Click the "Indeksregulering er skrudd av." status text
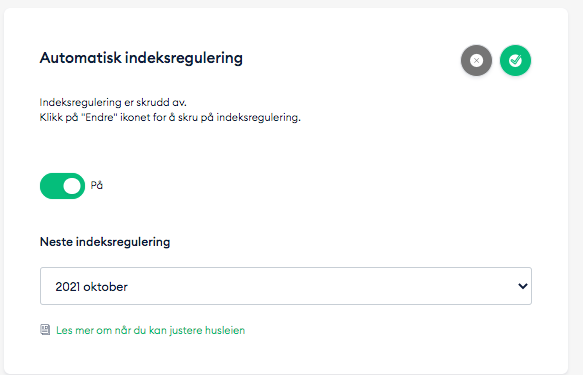 (x=113, y=102)
